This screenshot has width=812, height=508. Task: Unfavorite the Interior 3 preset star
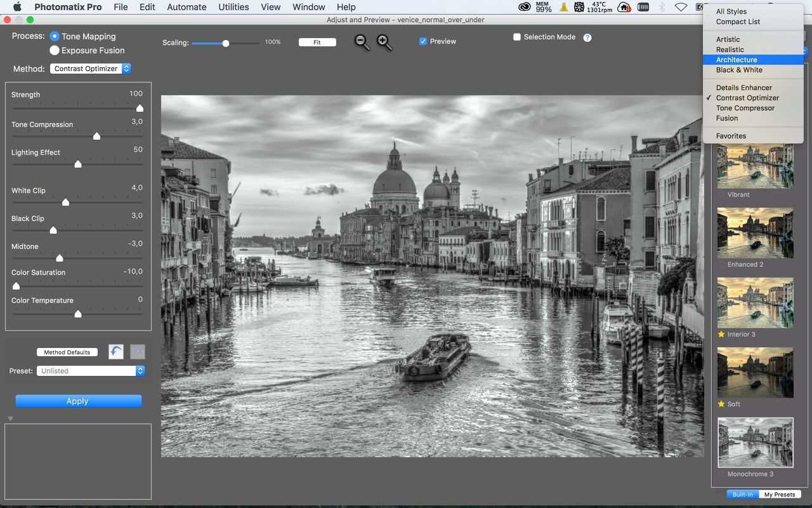(721, 335)
